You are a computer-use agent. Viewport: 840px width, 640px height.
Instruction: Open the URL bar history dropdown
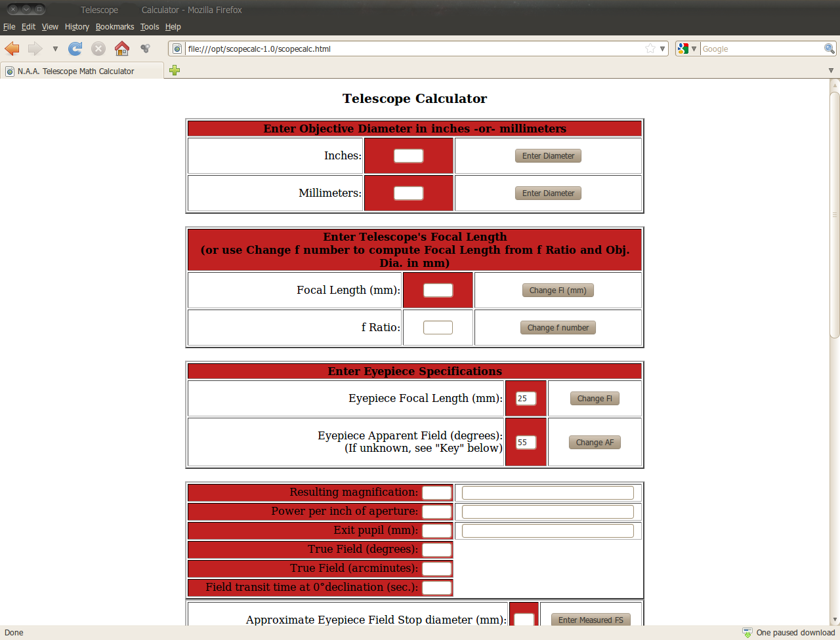pos(663,49)
